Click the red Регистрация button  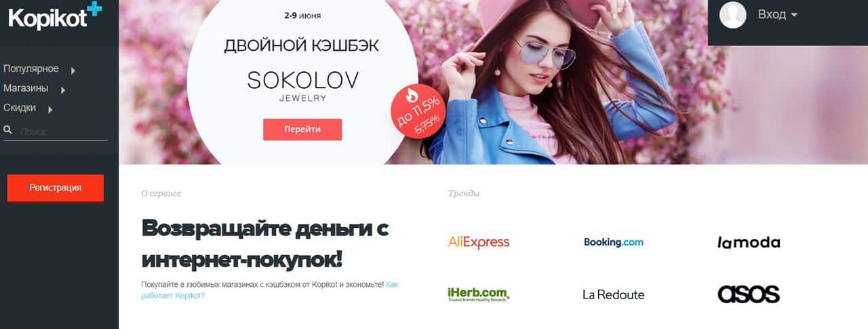coord(56,188)
